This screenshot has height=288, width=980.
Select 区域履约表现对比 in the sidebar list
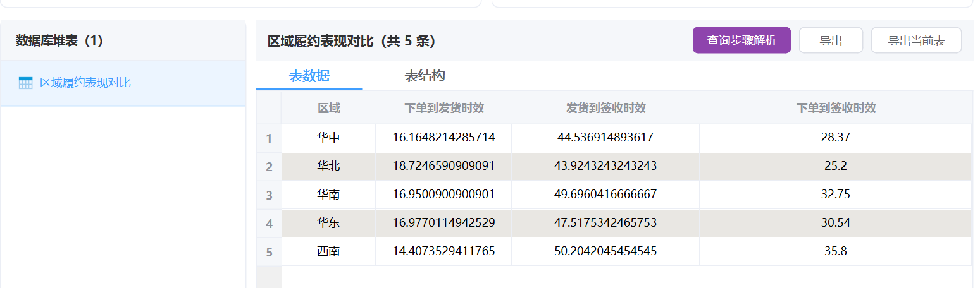[x=85, y=83]
